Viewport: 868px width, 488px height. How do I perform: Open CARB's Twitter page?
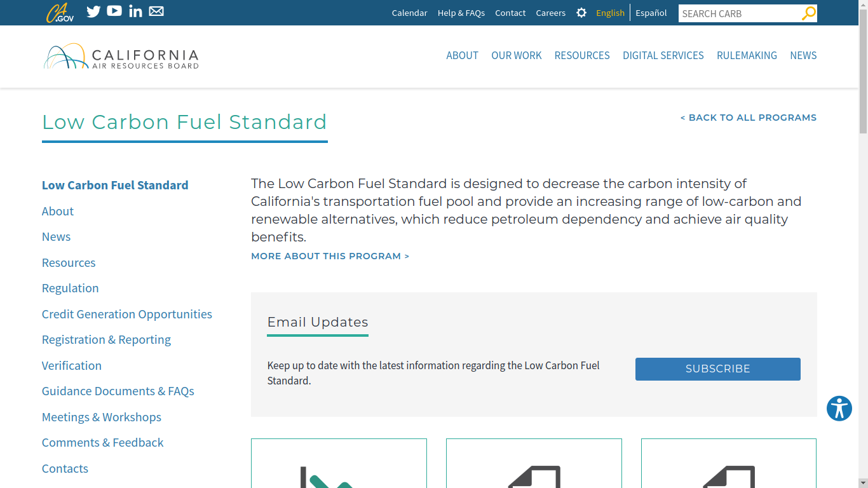(x=93, y=11)
